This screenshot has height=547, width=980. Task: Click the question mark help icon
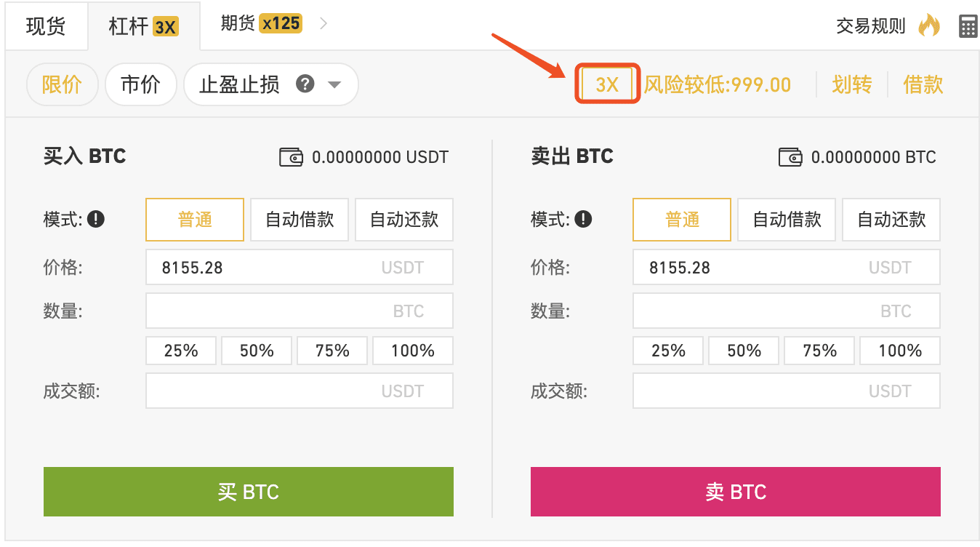tap(305, 84)
